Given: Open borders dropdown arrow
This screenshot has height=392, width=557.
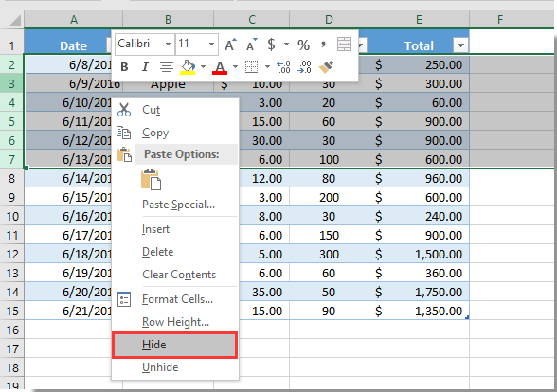Looking at the screenshot, I should click(x=267, y=66).
